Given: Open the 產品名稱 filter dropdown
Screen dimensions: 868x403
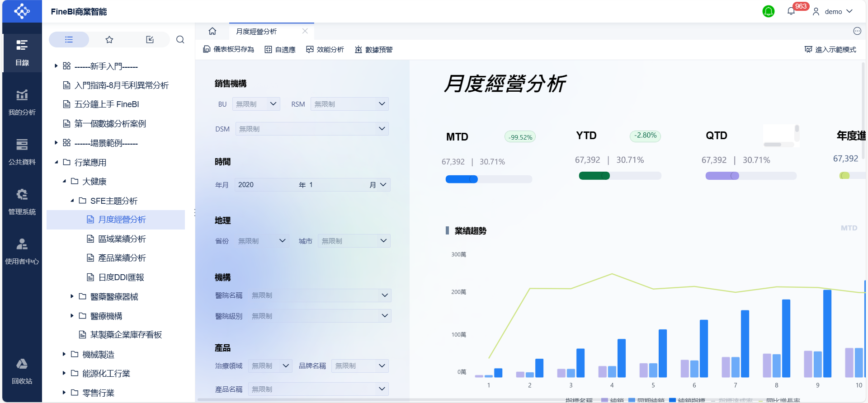Looking at the screenshot, I should [x=318, y=389].
